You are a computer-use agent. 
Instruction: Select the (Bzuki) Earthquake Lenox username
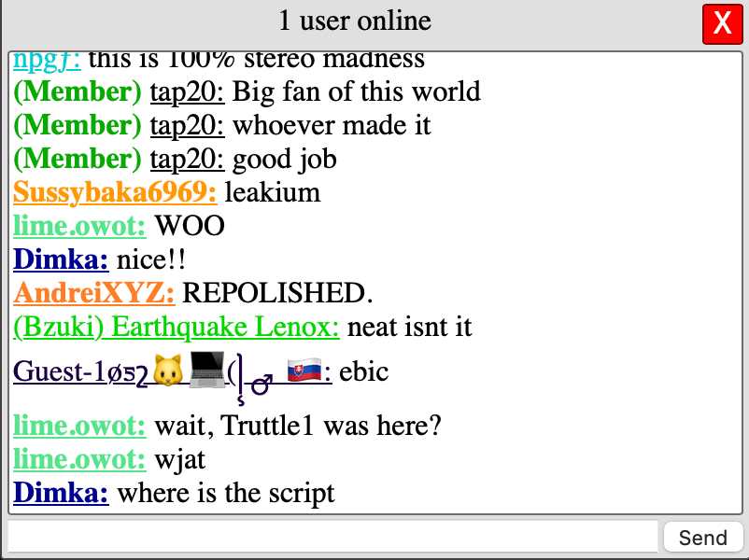click(176, 327)
